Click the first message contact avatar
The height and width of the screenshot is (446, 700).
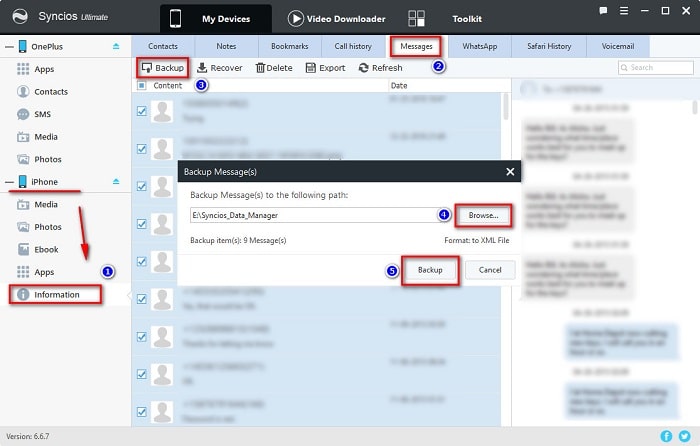(162, 111)
